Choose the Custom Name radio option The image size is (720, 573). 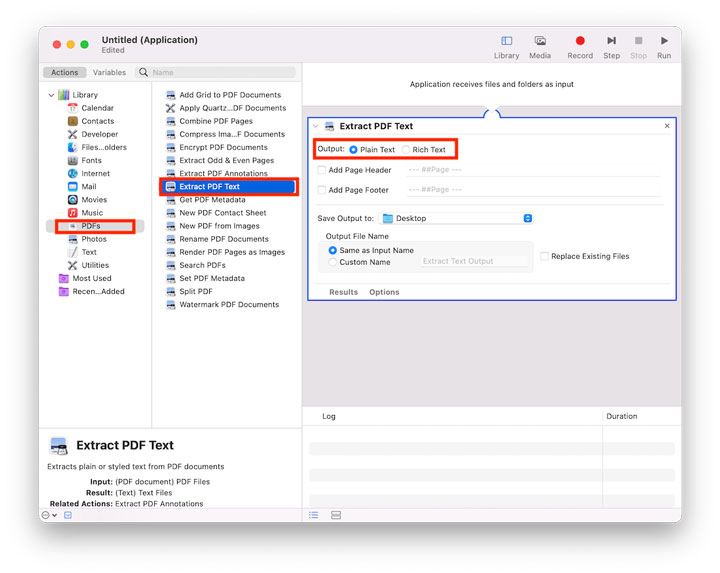click(x=333, y=262)
